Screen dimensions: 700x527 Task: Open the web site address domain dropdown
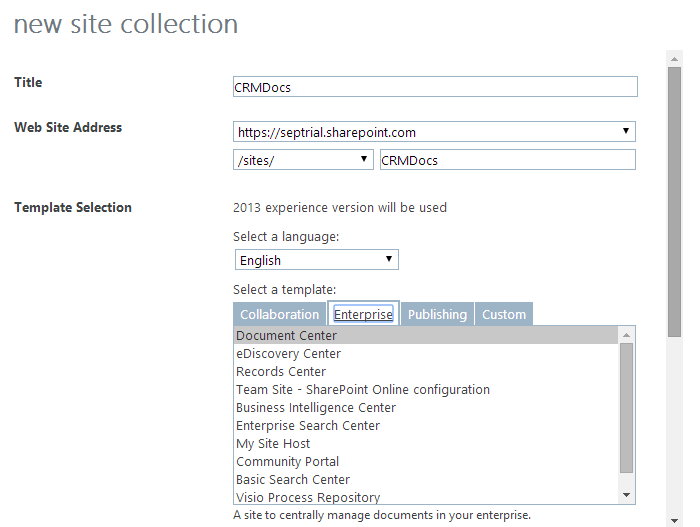point(434,132)
